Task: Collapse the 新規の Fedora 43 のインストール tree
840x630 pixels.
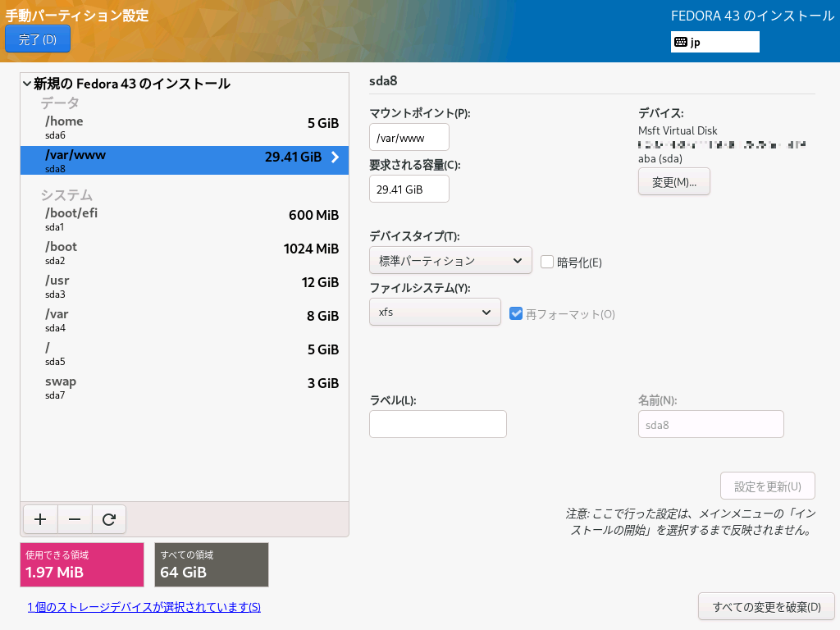Action: pyautogui.click(x=28, y=84)
